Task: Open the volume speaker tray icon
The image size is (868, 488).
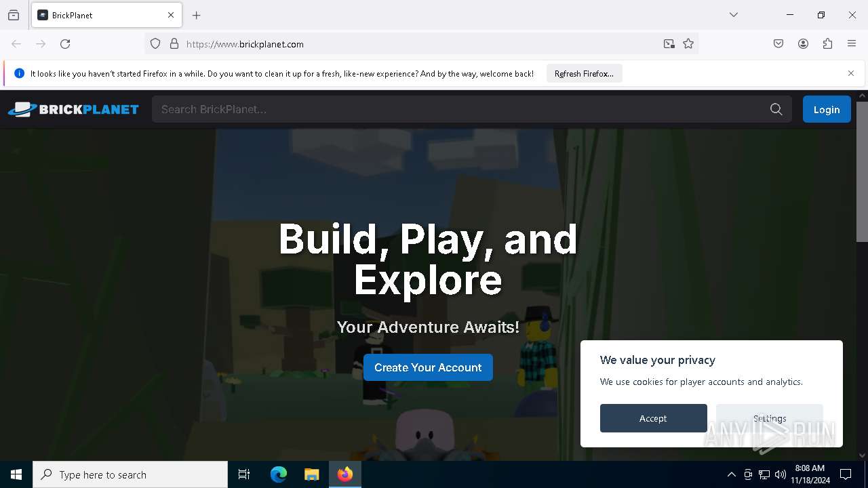Action: [781, 474]
